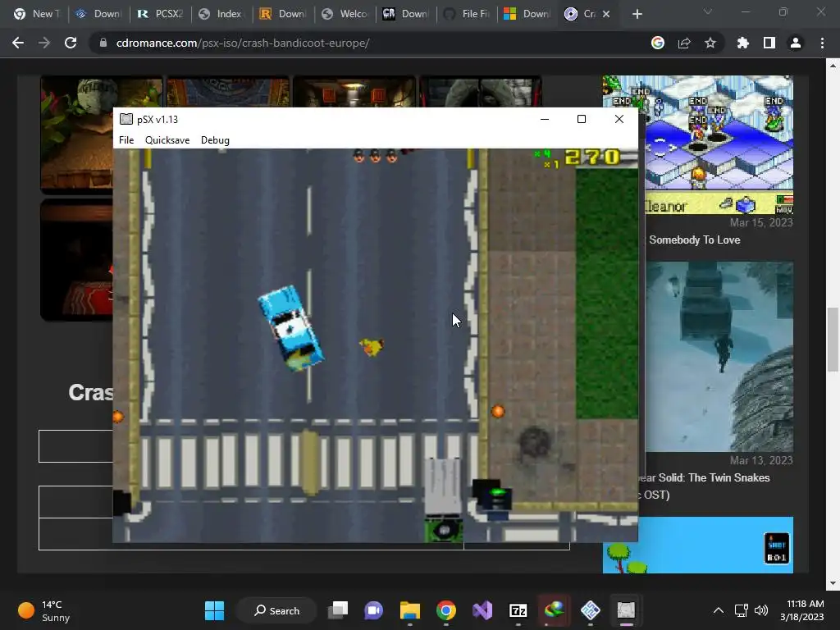This screenshot has height=630, width=840.
Task: Open network settings tray icon
Action: pos(741,610)
